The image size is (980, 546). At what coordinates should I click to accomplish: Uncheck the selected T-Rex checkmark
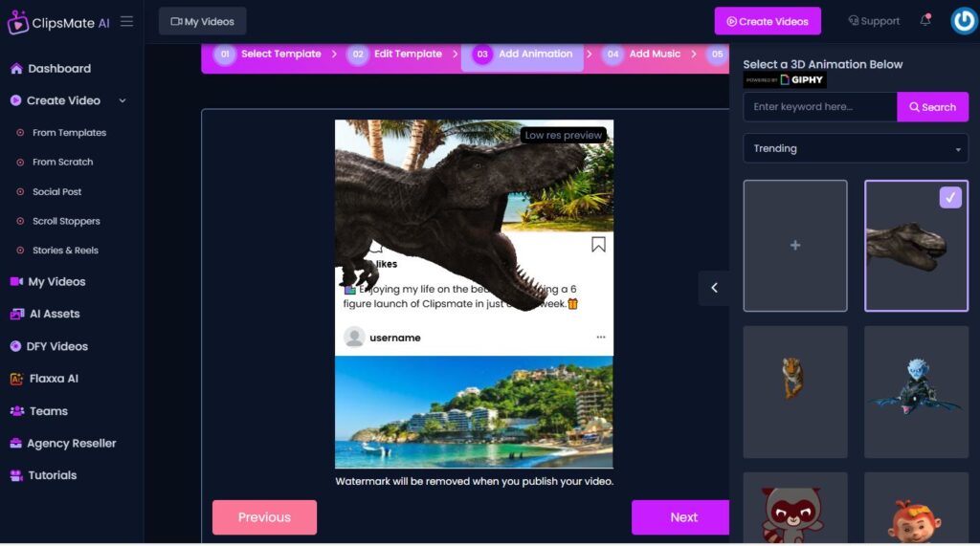[950, 197]
